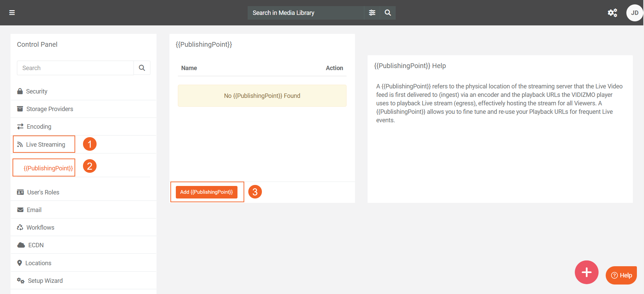Click the Add {{PublishingPoint}} button
The height and width of the screenshot is (294, 644).
[x=206, y=192]
